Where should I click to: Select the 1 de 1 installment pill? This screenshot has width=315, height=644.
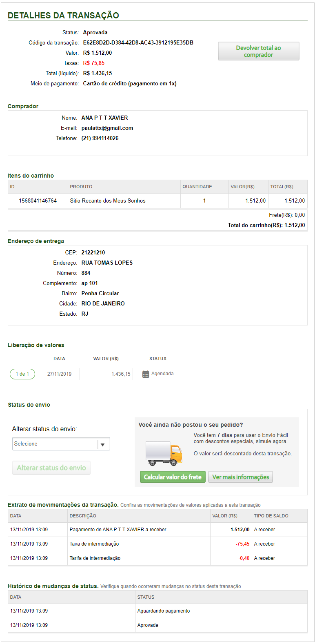[22, 374]
